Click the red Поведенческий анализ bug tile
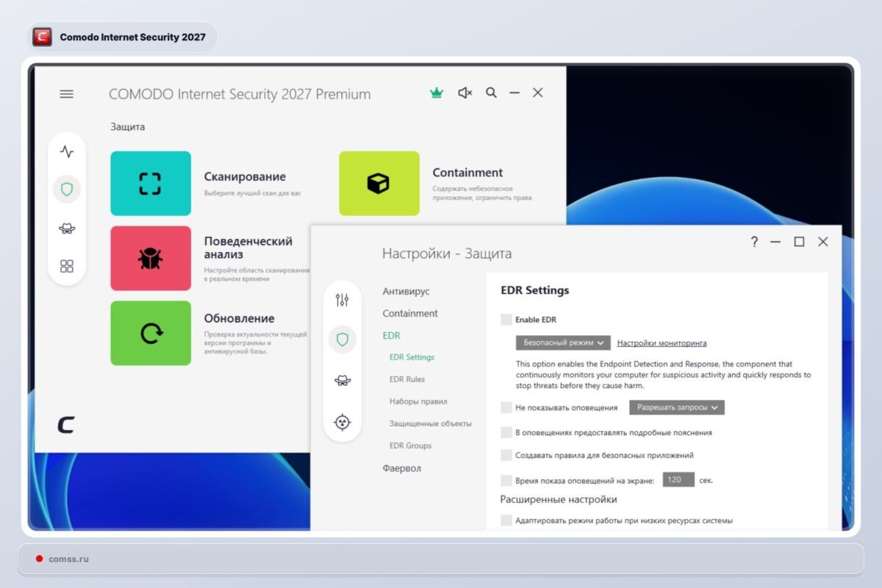Screen dimensions: 882x588 click(x=151, y=258)
